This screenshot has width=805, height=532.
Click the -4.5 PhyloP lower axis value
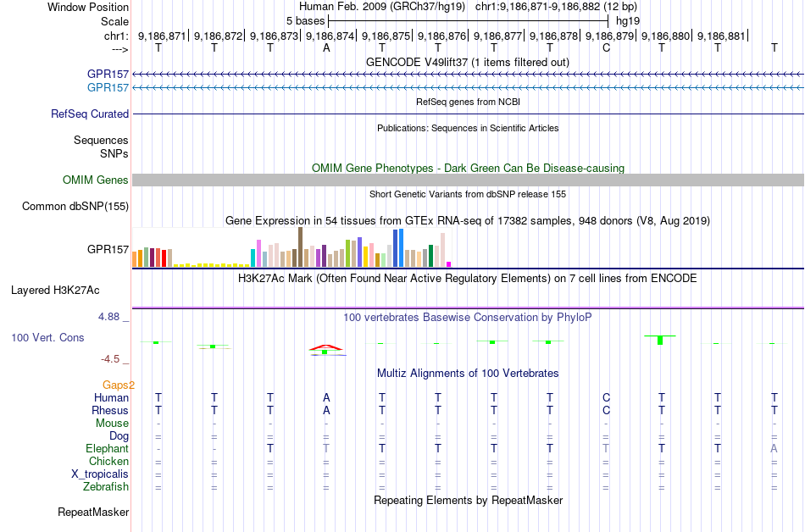(x=110, y=359)
